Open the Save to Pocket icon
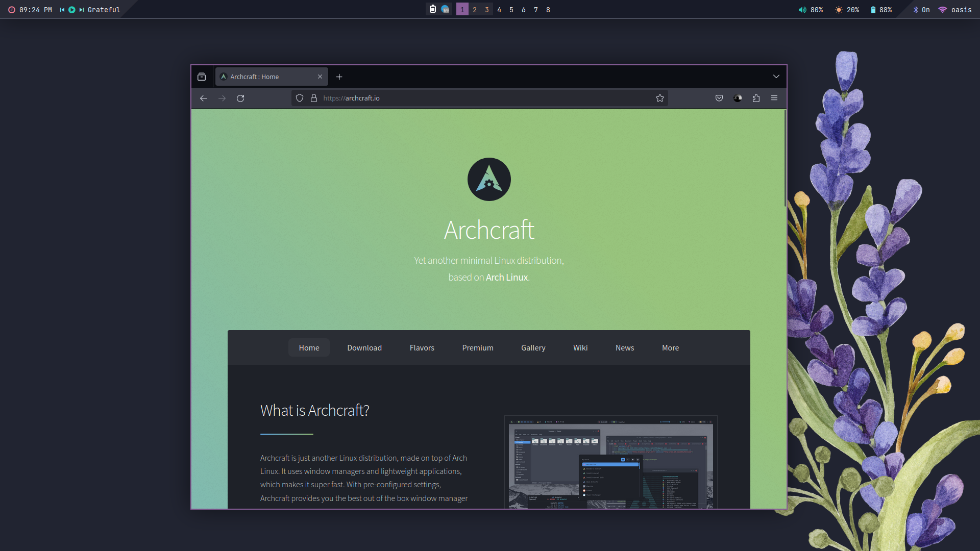Screen dimensions: 980x551 719,98
